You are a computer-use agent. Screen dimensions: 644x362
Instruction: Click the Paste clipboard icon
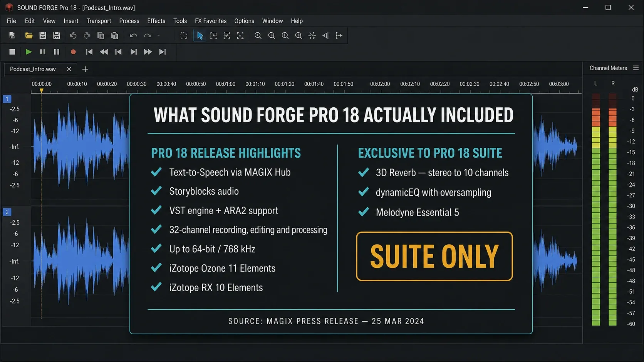point(114,35)
